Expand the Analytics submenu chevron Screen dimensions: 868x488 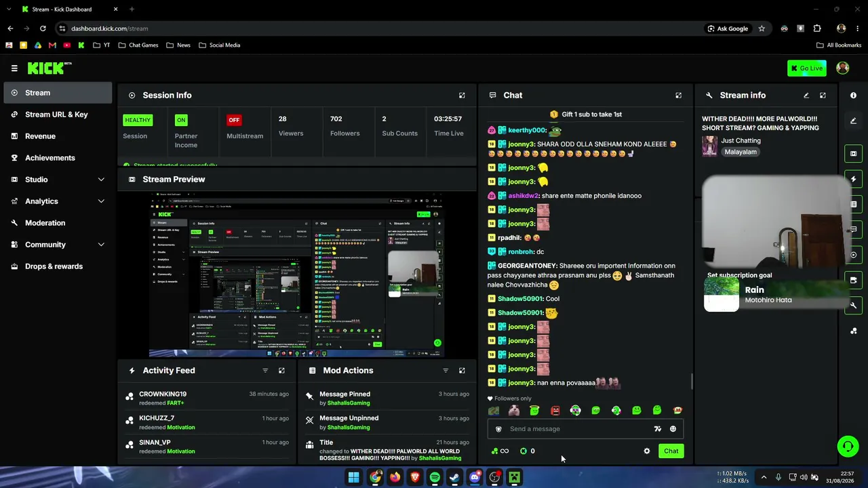coord(101,201)
